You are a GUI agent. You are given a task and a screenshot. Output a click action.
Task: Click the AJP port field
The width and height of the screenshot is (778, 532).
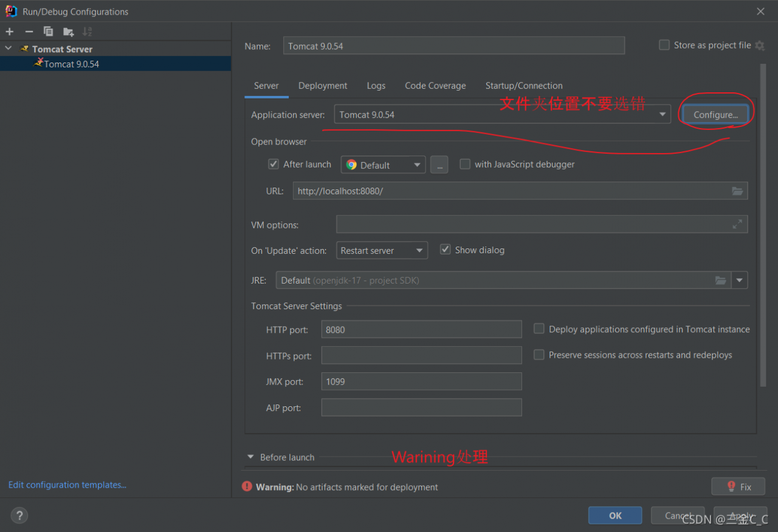tap(421, 408)
